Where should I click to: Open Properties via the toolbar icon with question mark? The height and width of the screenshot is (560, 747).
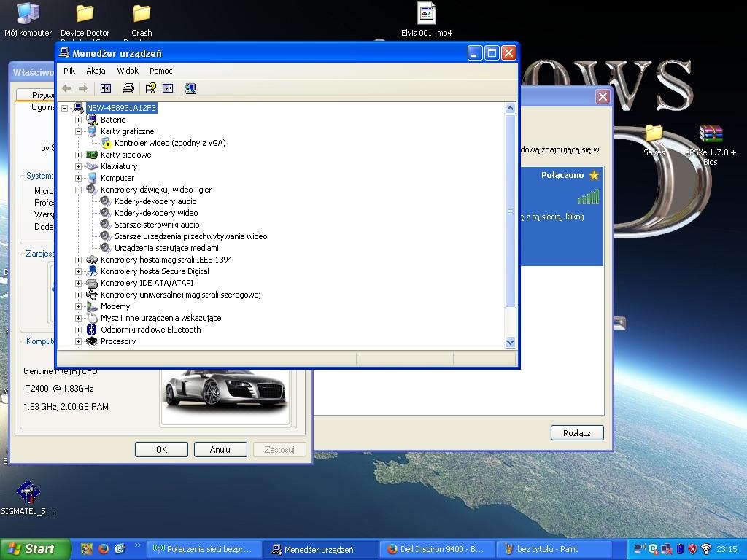click(150, 88)
